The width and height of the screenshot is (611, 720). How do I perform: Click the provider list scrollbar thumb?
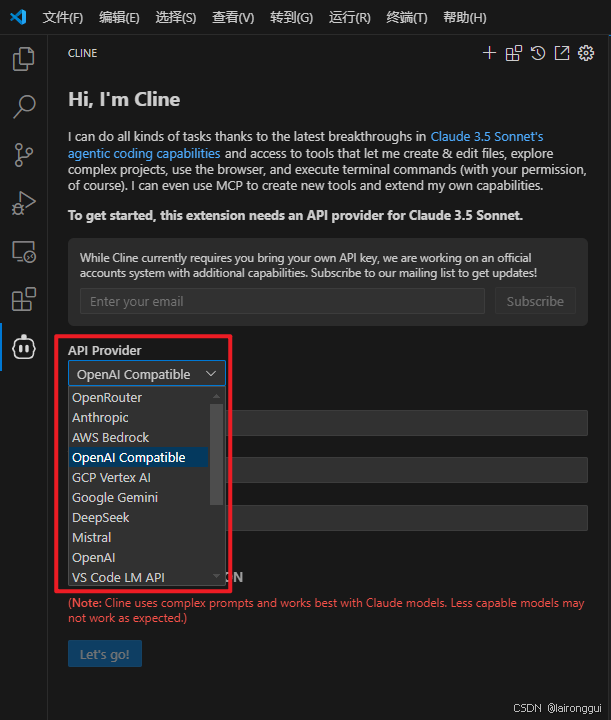click(217, 454)
